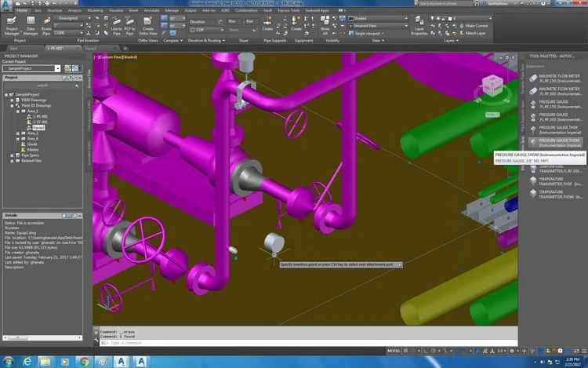Click the volume icon in system tray
The width and height of the screenshot is (588, 368).
543,362
